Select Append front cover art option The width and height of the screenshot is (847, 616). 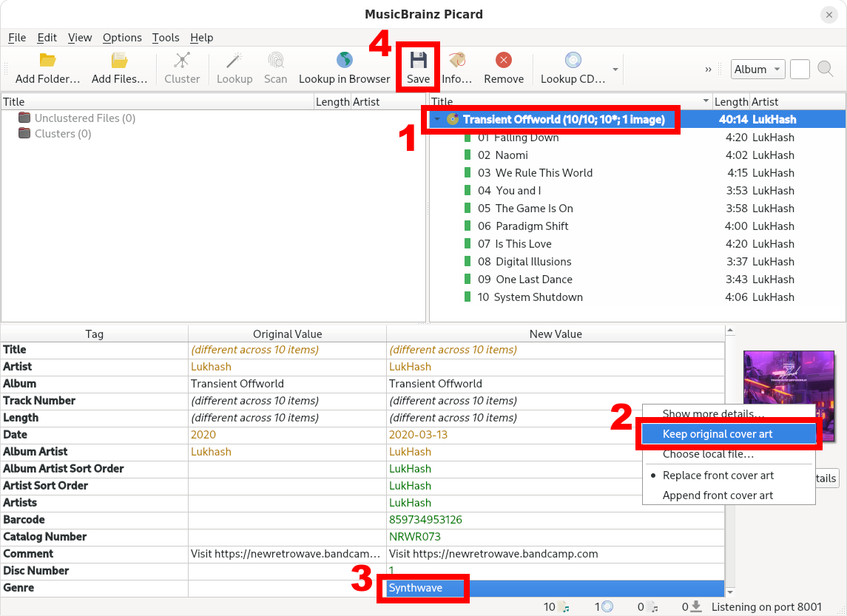coord(718,495)
